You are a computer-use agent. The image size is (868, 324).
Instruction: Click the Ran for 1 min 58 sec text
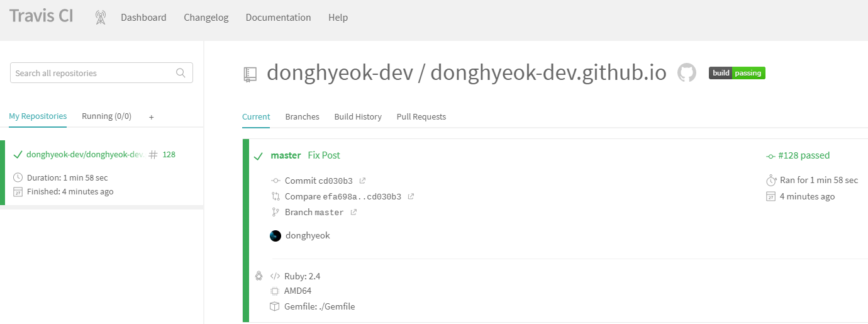click(x=819, y=180)
